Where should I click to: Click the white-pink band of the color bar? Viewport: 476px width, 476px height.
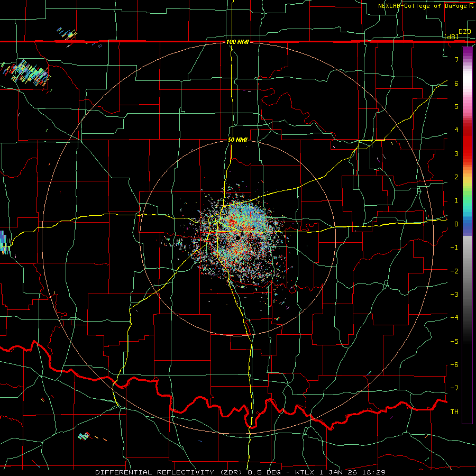point(467,88)
